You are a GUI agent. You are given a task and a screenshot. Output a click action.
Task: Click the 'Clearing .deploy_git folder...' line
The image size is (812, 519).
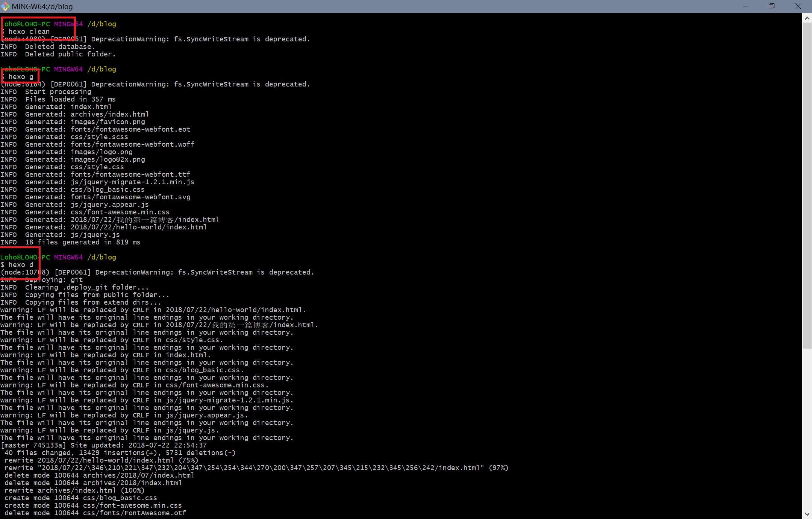coord(86,287)
